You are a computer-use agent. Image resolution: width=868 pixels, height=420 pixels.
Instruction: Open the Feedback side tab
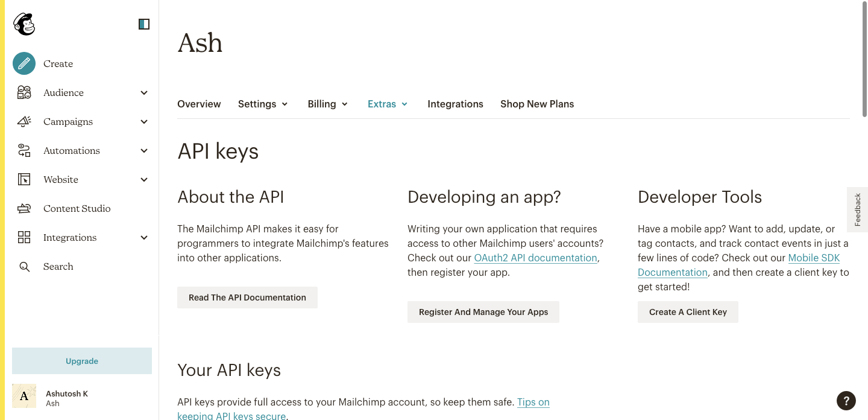pyautogui.click(x=858, y=209)
